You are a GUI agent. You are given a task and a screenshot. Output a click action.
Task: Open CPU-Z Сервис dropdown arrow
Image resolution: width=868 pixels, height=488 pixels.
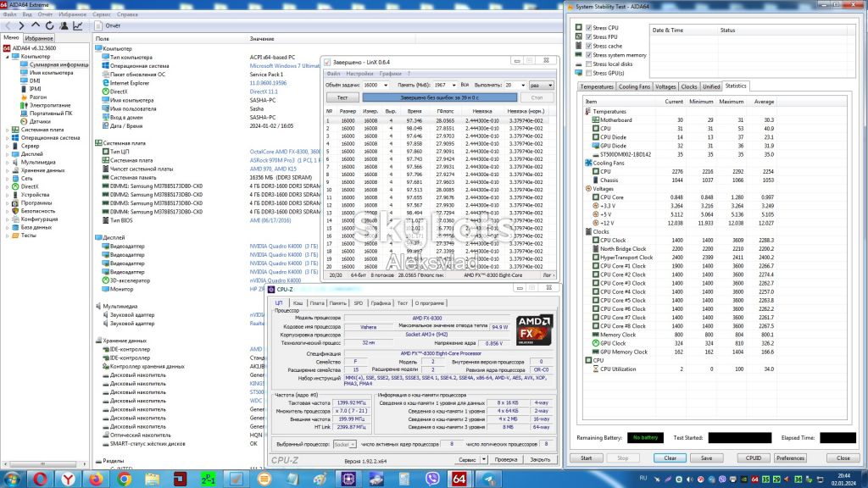(x=484, y=460)
